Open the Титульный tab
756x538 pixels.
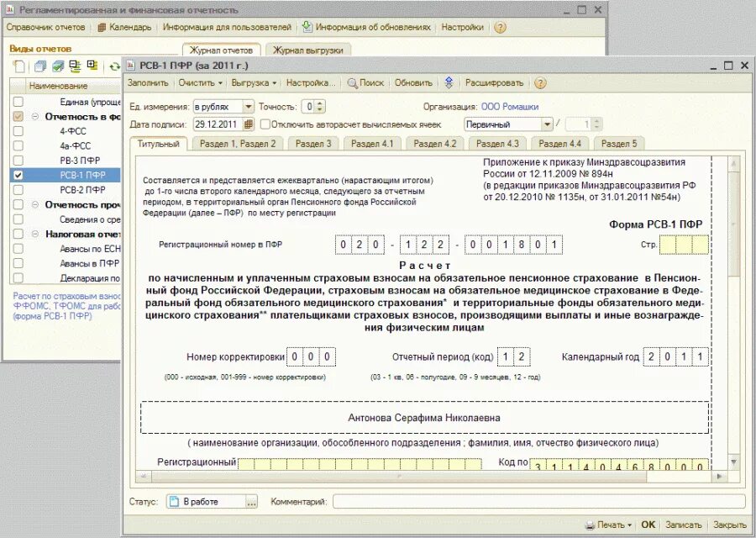click(x=158, y=144)
